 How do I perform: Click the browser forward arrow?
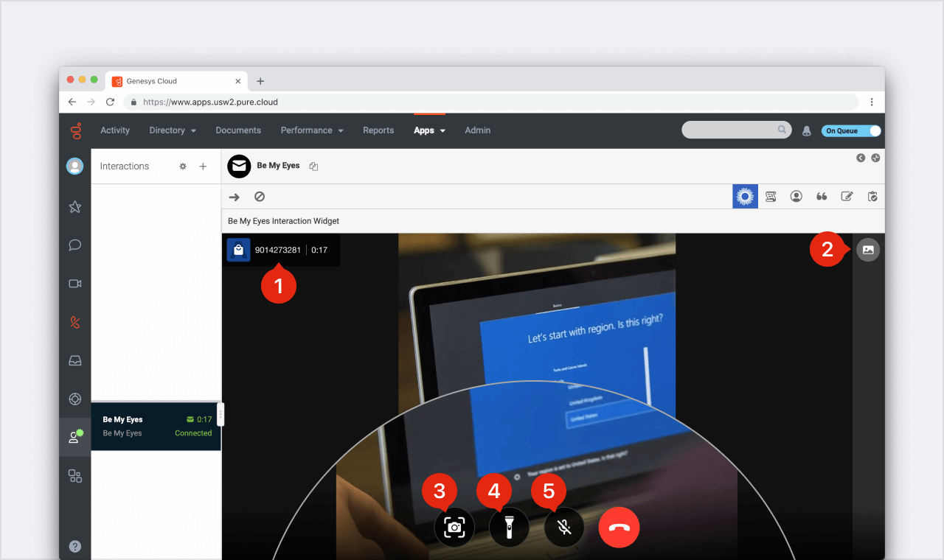tap(91, 102)
